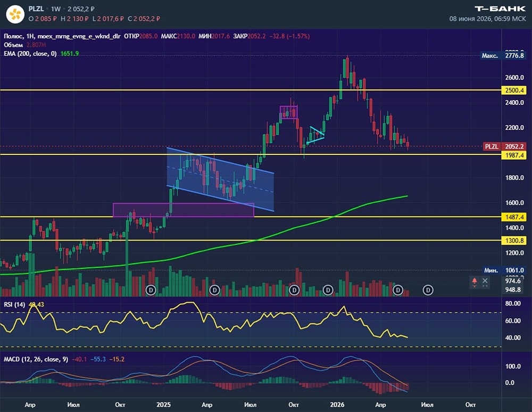Screen dimensions: 532x412
Task: Click the red alert bell icon
Action: 475,281
